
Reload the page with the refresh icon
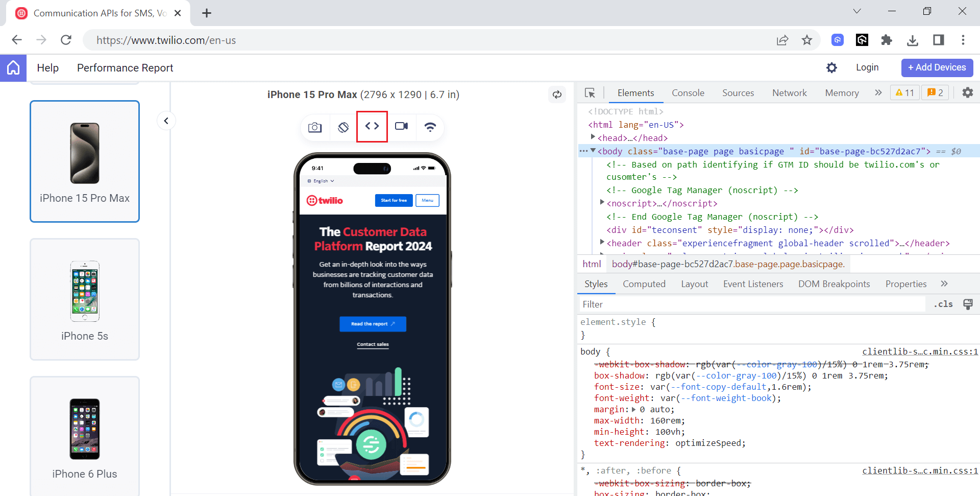pyautogui.click(x=66, y=40)
